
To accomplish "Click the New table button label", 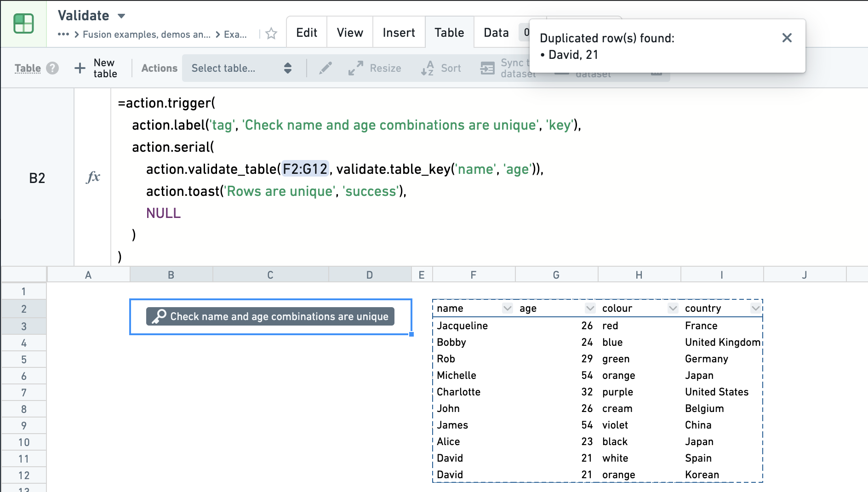I will click(105, 68).
